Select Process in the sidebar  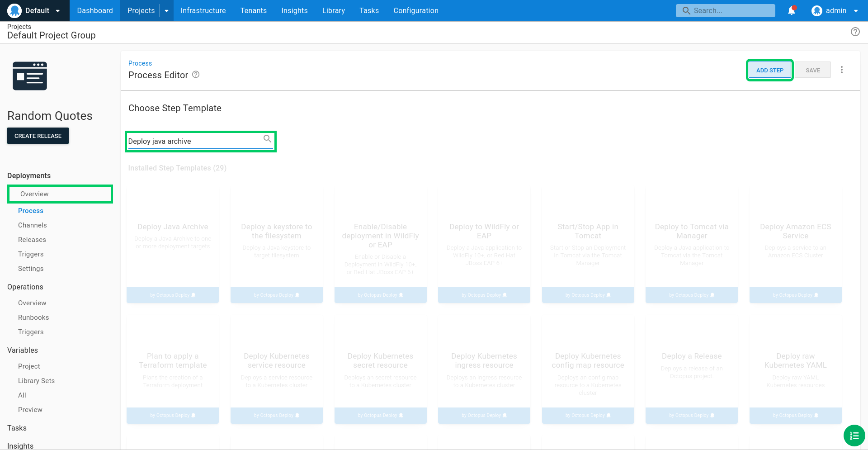pos(31,211)
